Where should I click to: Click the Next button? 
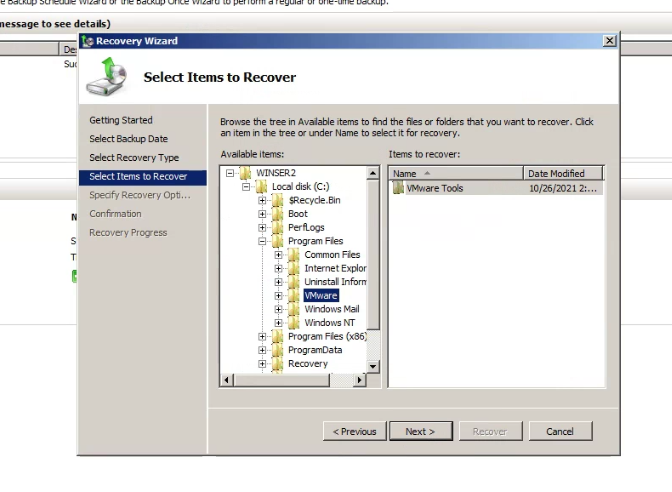coord(421,431)
